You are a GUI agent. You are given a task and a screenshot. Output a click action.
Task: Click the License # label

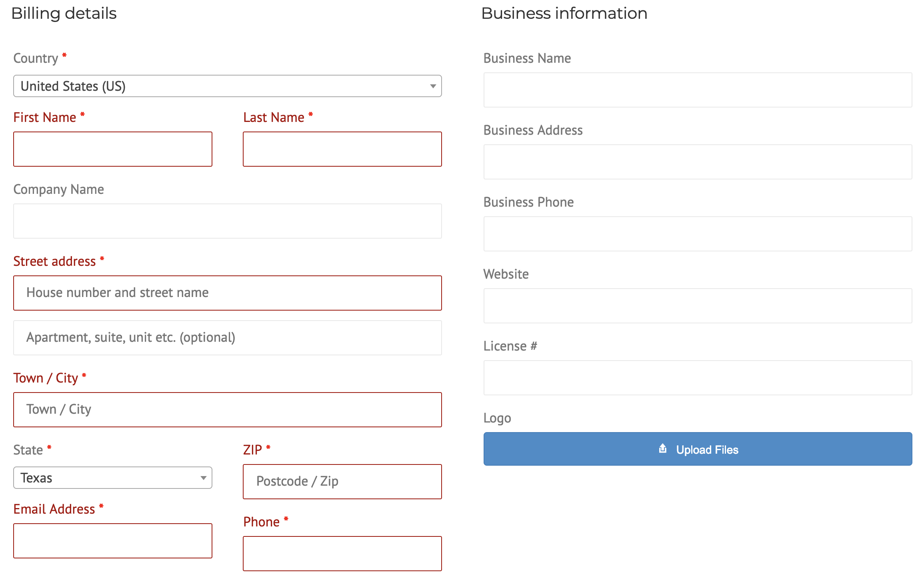(510, 346)
